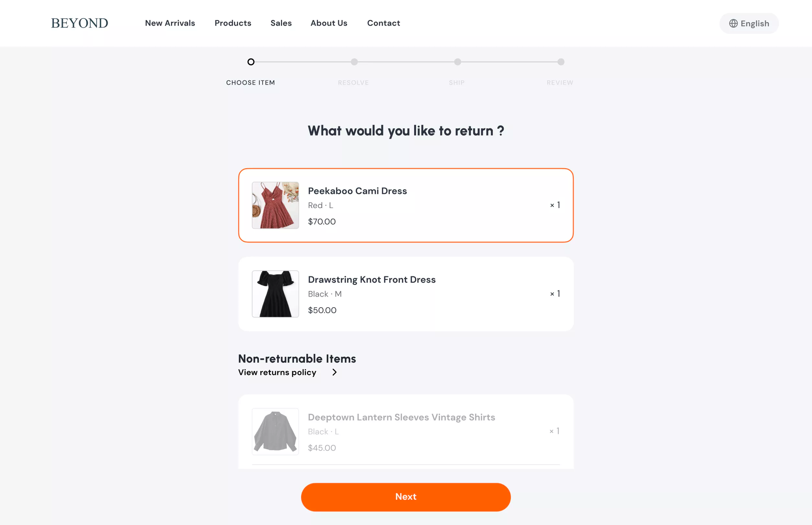Open the New Arrivals menu
Screen dimensions: 812x525
coord(170,23)
